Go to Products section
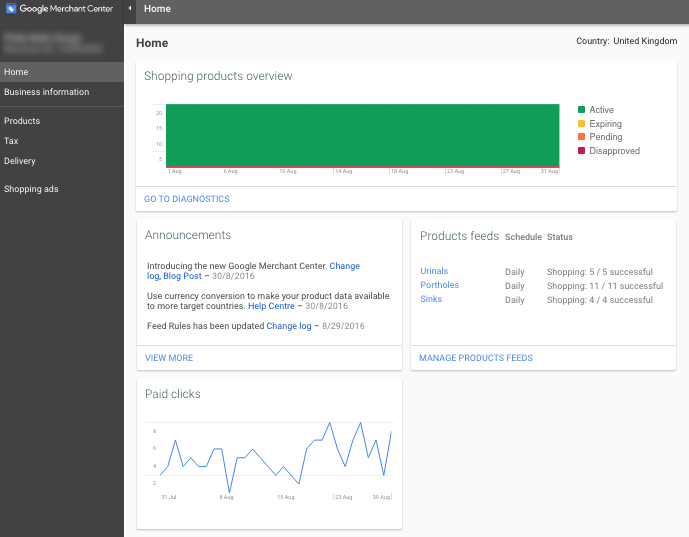This screenshot has height=537, width=689. tap(22, 121)
